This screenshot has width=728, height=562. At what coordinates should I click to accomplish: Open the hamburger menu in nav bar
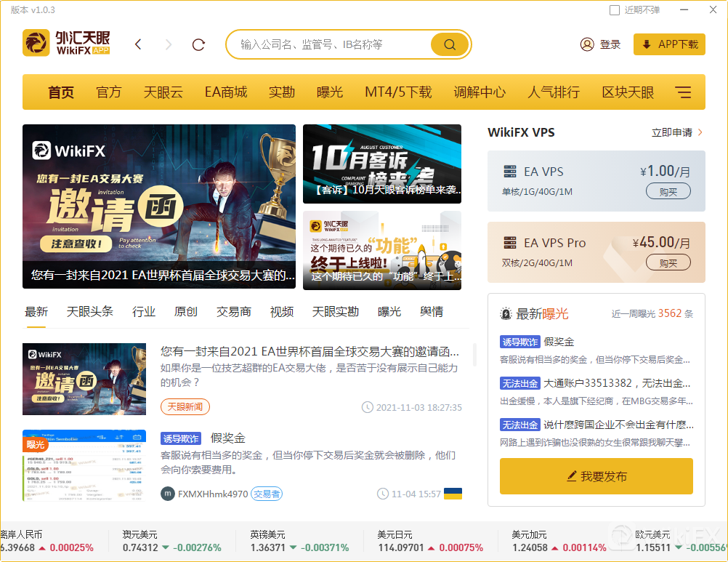tap(682, 92)
